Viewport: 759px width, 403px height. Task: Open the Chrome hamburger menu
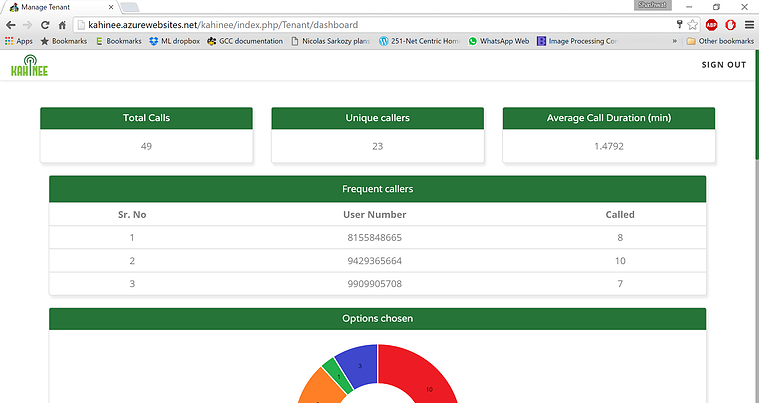tap(749, 25)
